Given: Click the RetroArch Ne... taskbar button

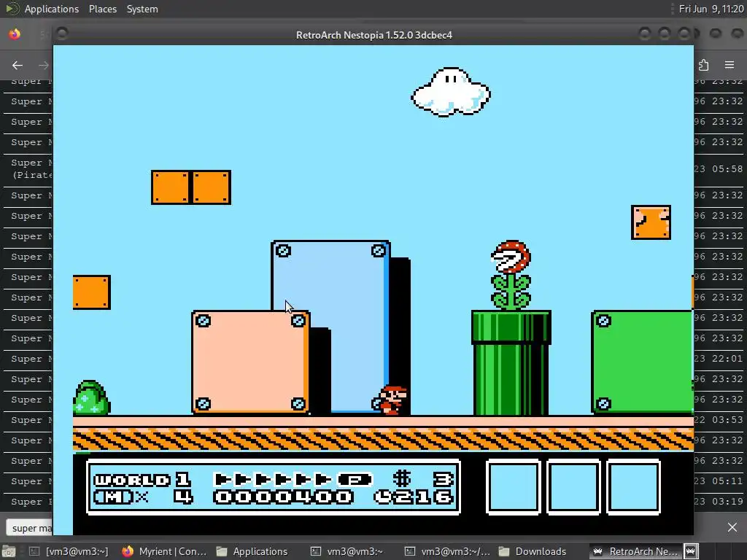Looking at the screenshot, I should pos(635,551).
